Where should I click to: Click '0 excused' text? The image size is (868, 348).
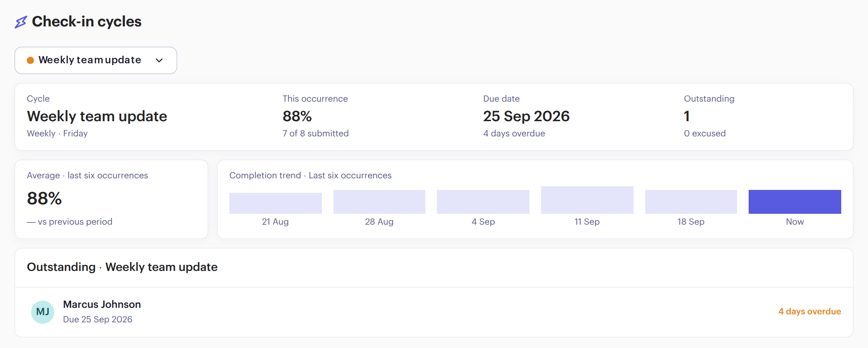pos(705,133)
